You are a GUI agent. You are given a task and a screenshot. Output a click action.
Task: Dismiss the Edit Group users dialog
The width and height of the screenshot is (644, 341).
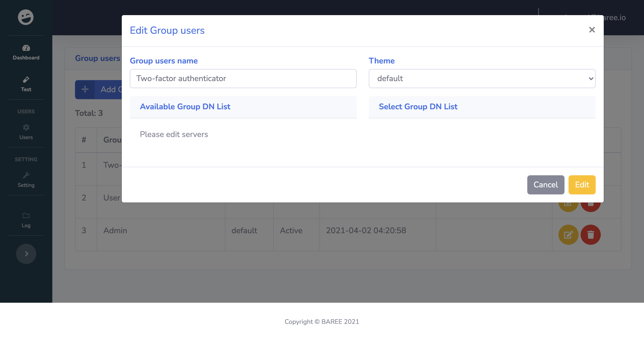coord(592,30)
